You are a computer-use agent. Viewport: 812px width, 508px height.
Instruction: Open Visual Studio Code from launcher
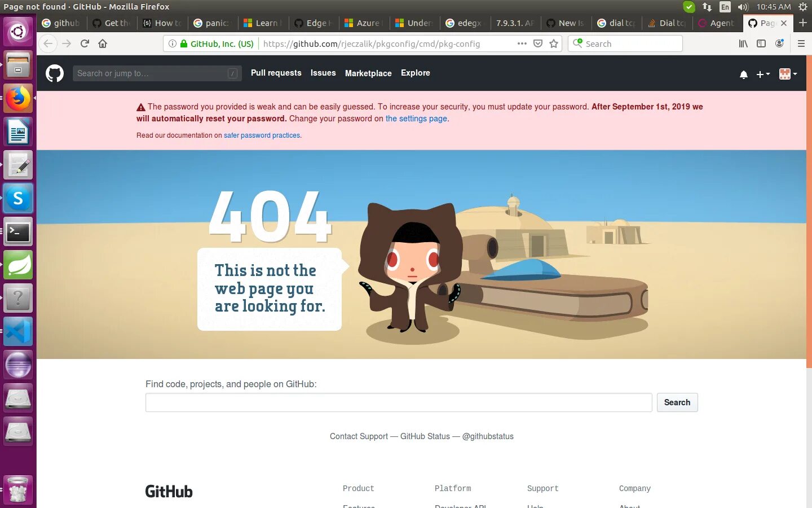[18, 332]
